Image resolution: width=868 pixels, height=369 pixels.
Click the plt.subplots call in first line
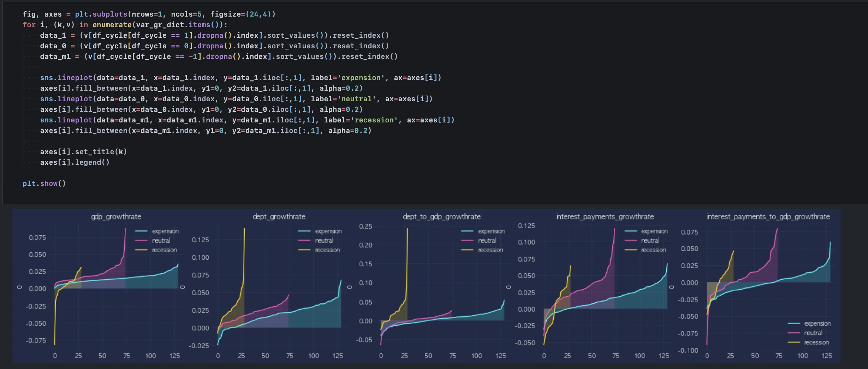coord(101,14)
